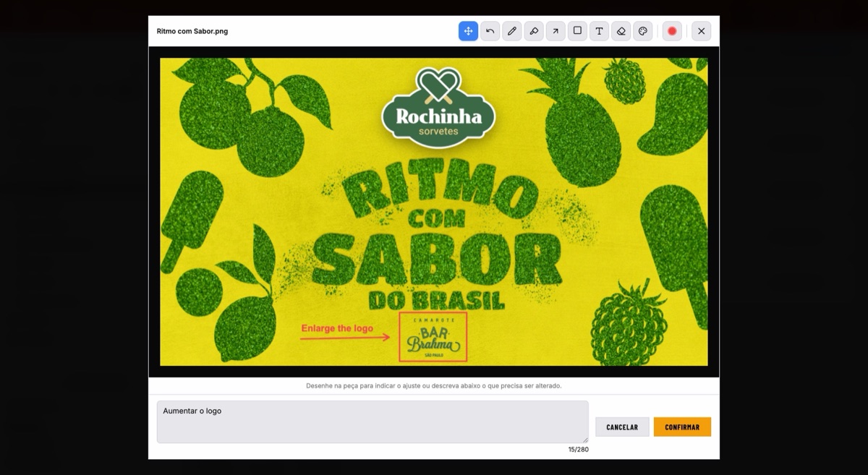This screenshot has height=475, width=868.
Task: Click the red current color swatch
Action: pos(672,31)
